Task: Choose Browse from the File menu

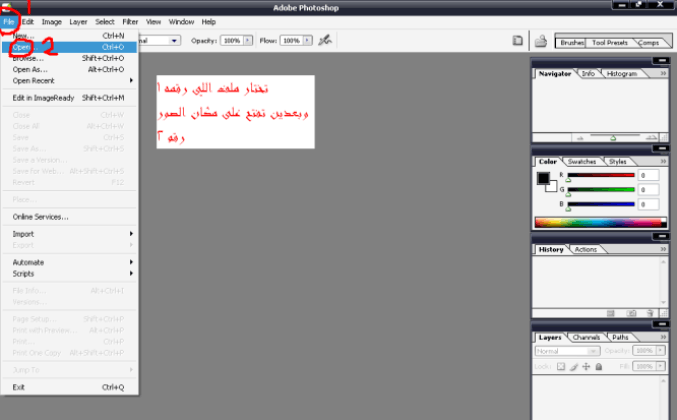Action: 69,58
